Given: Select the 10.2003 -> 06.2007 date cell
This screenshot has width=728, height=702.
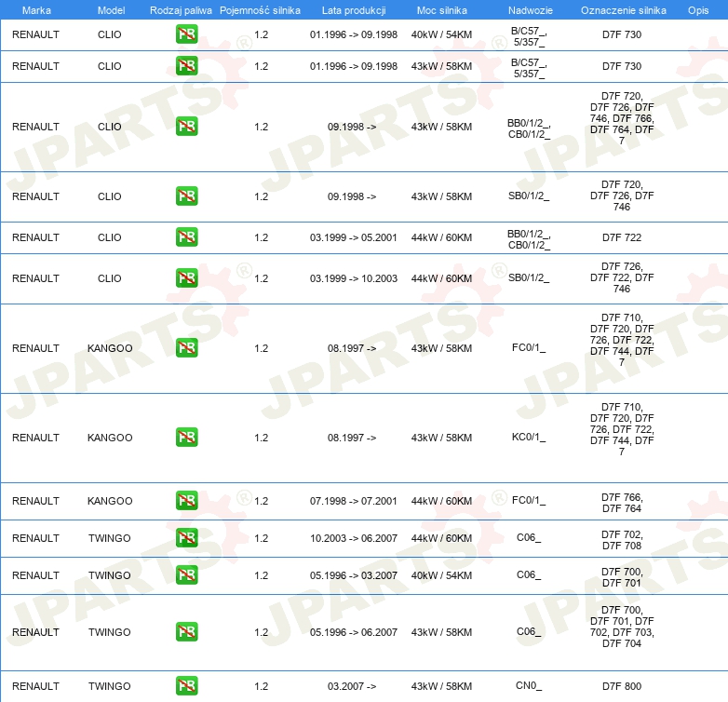Looking at the screenshot, I should [x=354, y=538].
